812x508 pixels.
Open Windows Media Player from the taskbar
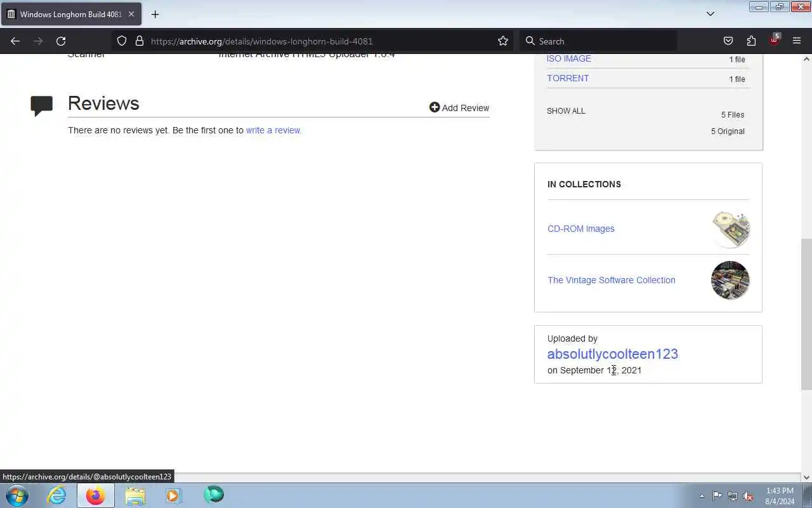coord(173,495)
